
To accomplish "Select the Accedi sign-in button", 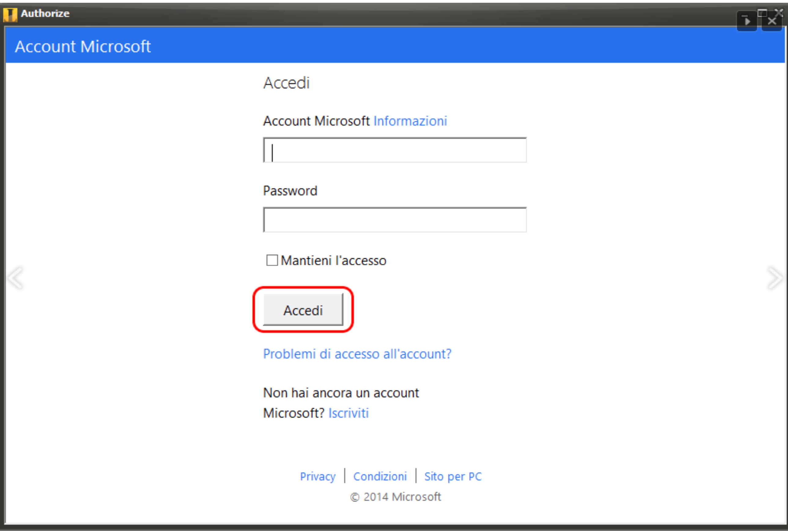I will coord(303,310).
